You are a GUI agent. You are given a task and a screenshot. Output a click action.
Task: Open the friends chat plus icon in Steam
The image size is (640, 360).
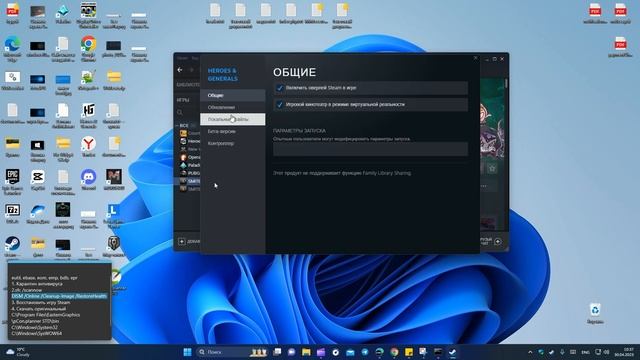point(498,242)
